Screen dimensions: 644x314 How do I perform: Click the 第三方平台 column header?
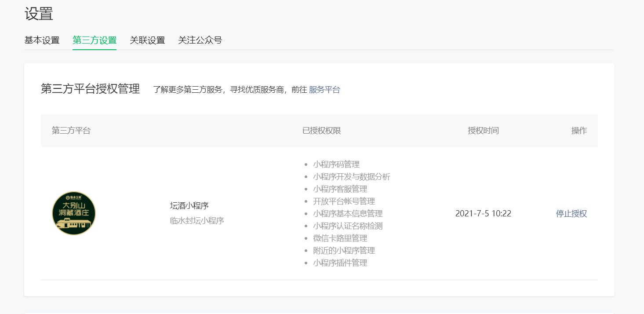pos(71,131)
